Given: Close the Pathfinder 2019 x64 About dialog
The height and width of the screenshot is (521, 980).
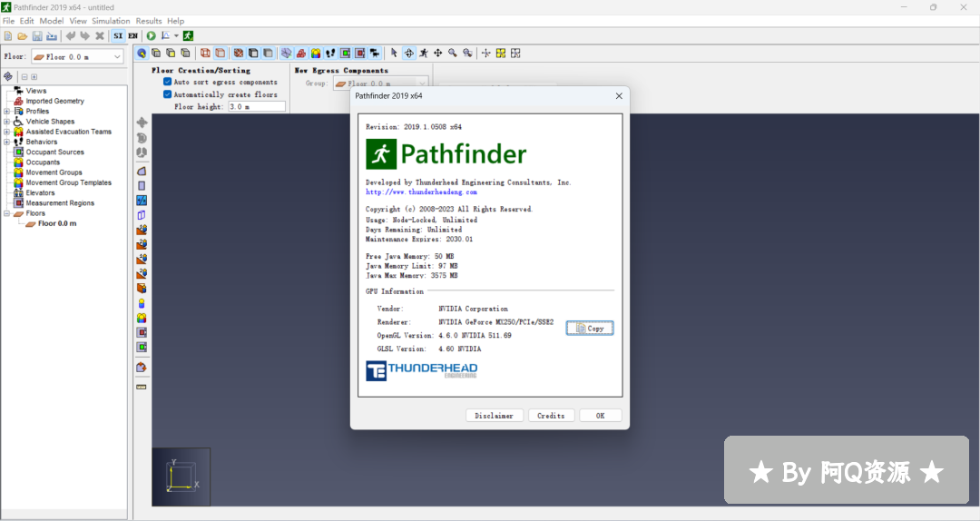Looking at the screenshot, I should point(619,95).
